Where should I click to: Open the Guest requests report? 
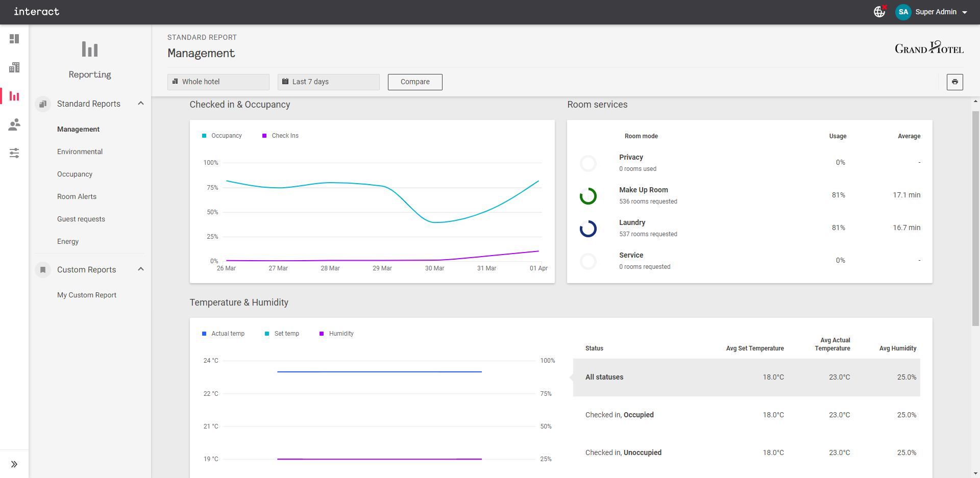(81, 219)
